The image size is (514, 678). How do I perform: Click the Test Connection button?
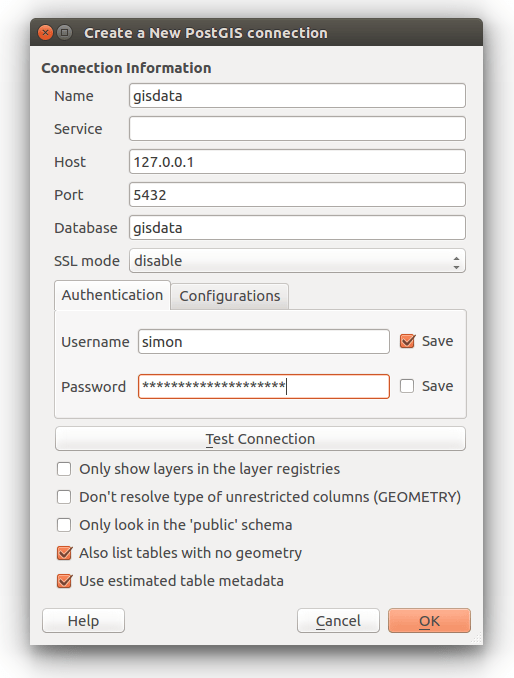[260, 439]
